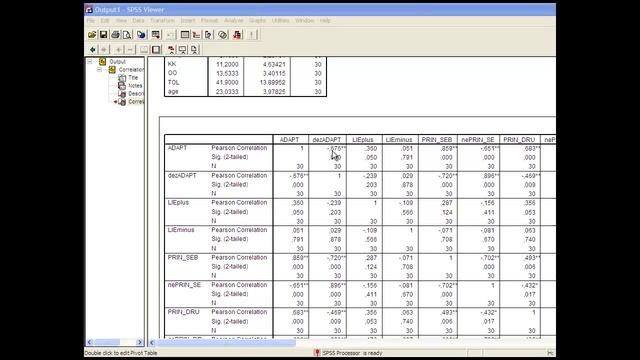This screenshot has width=640, height=360.
Task: Click outline pane scroll left arrow
Action: pos(90,342)
